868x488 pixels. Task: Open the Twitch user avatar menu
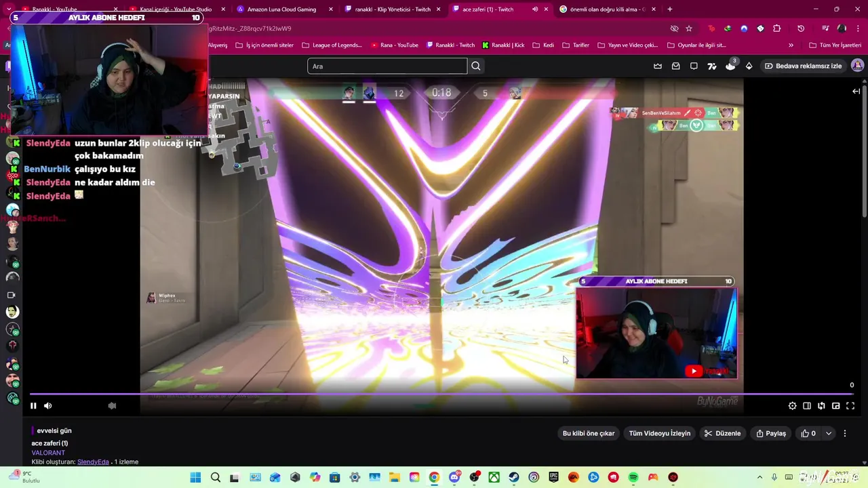pyautogui.click(x=857, y=66)
